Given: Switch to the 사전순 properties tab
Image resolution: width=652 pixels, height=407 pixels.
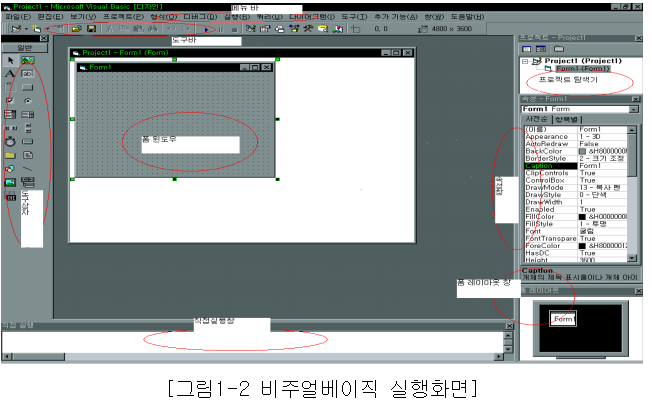Looking at the screenshot, I should (537, 119).
